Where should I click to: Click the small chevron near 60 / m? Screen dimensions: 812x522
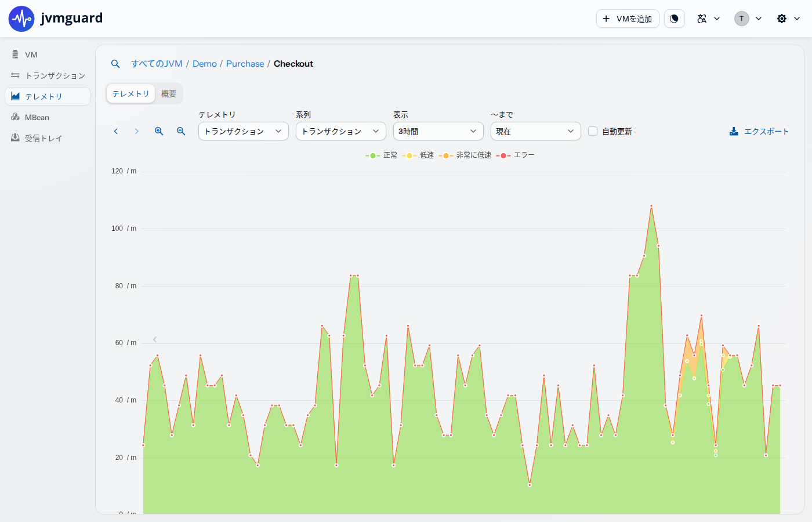tap(155, 339)
